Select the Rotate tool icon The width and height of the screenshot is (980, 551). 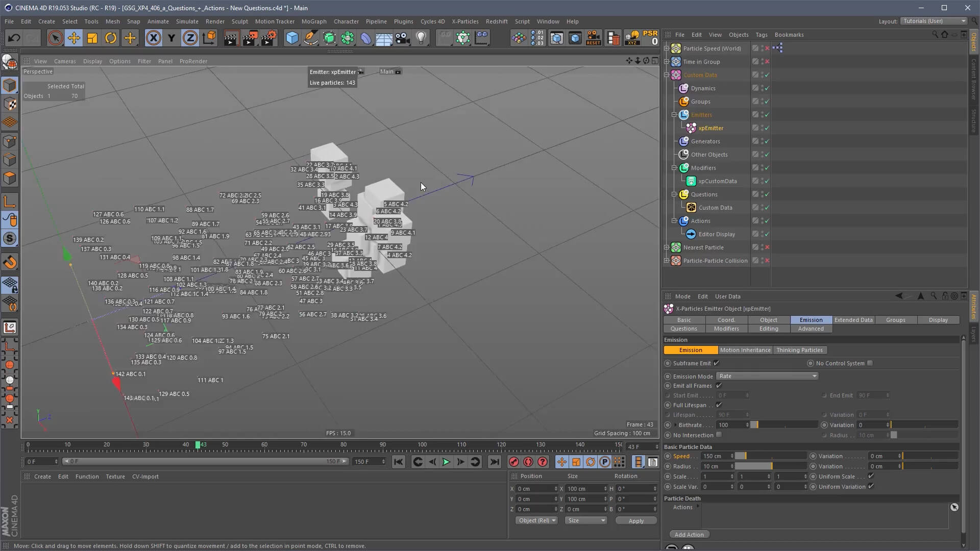pyautogui.click(x=111, y=38)
